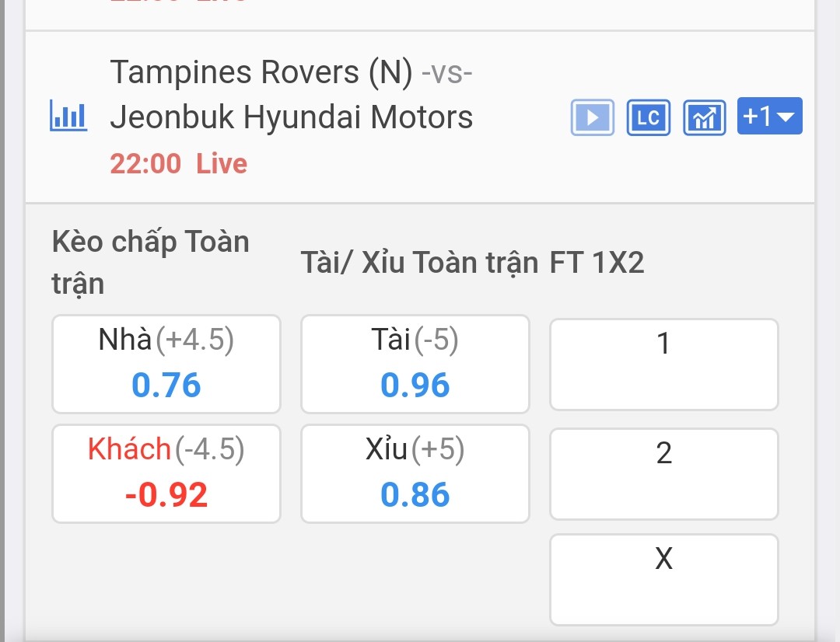Pick draw option X

coord(663,579)
